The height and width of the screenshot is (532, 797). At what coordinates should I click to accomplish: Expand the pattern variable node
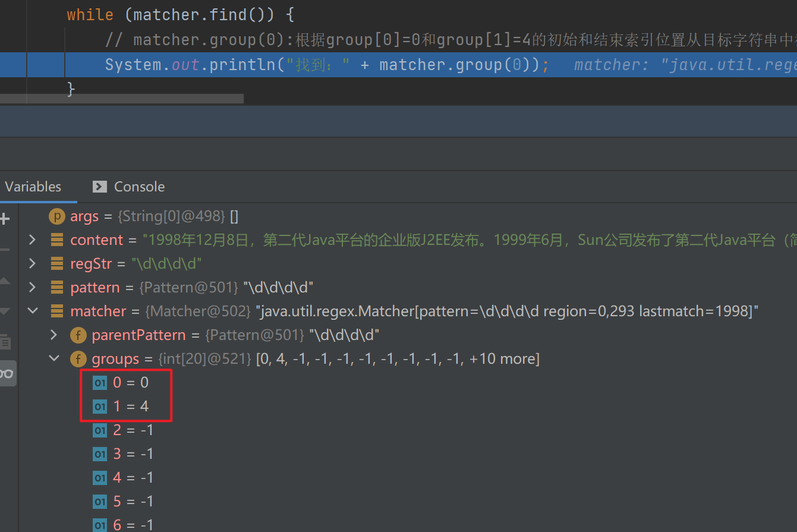click(33, 288)
